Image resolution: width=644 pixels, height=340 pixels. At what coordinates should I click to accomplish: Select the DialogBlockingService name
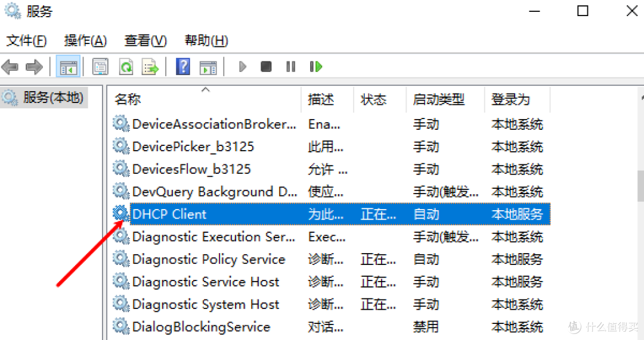pos(202,327)
